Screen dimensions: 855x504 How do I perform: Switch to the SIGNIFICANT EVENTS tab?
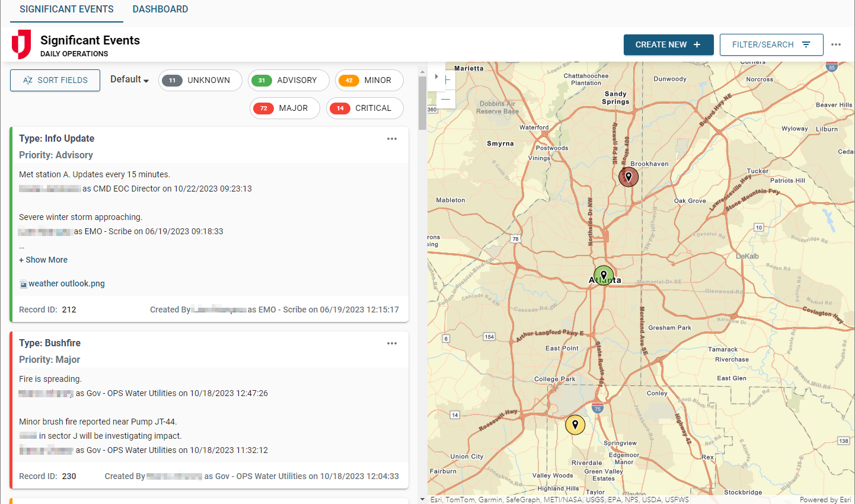(x=66, y=9)
